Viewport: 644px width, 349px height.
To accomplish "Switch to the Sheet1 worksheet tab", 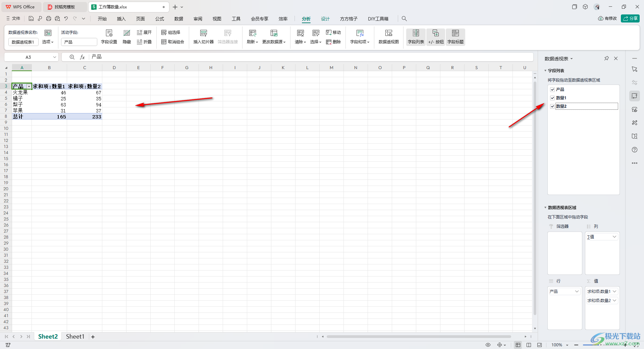I will pyautogui.click(x=75, y=337).
